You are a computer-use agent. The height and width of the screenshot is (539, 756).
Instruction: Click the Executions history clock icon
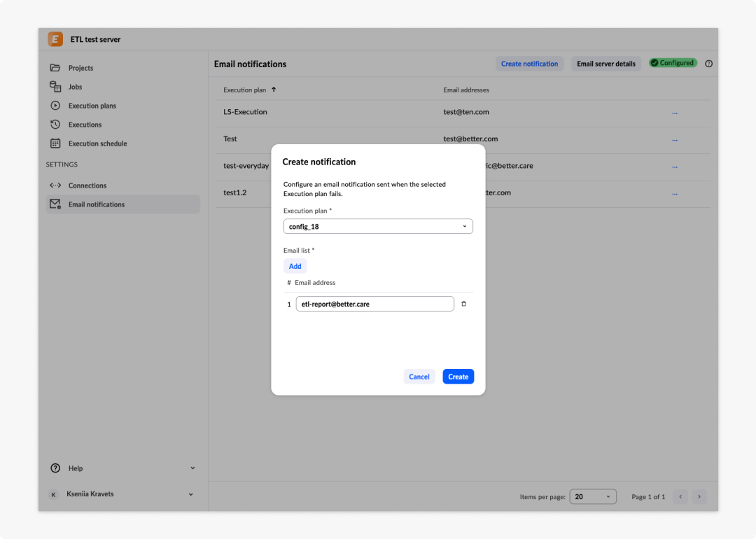tap(55, 125)
